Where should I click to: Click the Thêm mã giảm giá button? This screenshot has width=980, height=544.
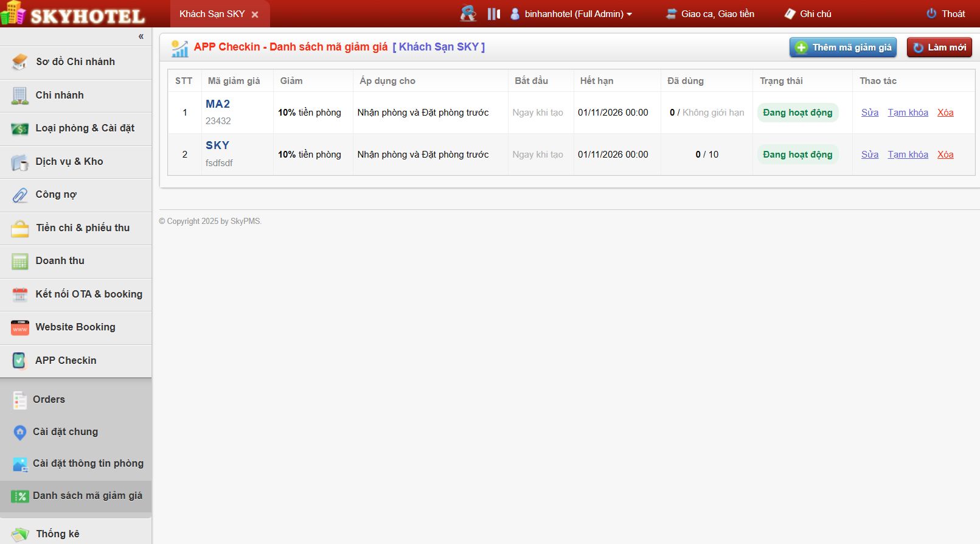coord(843,47)
